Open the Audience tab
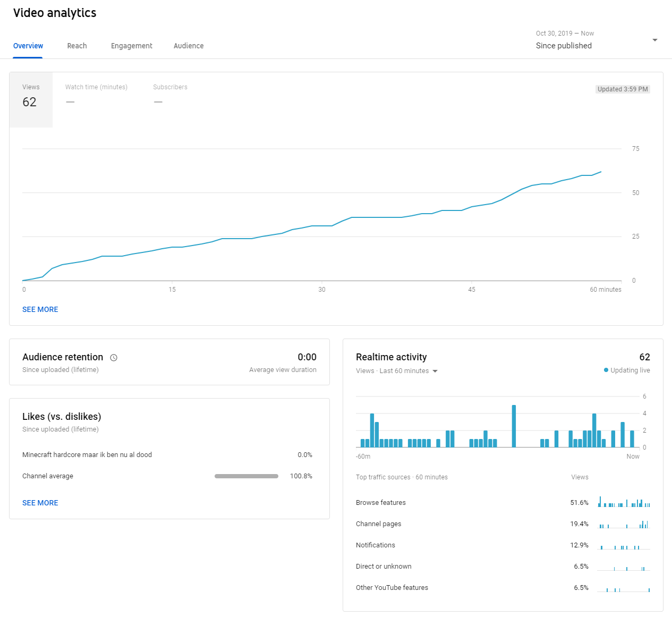Image resolution: width=672 pixels, height=625 pixels. coord(189,46)
